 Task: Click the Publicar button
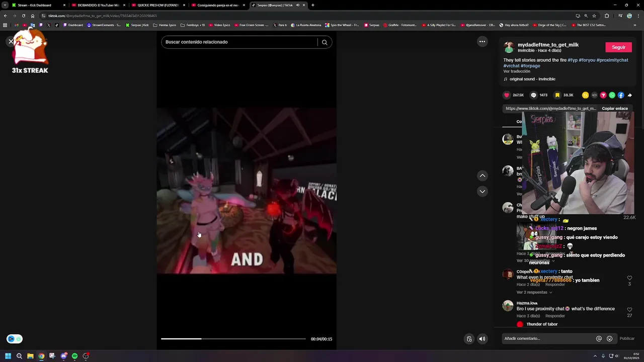point(627,338)
